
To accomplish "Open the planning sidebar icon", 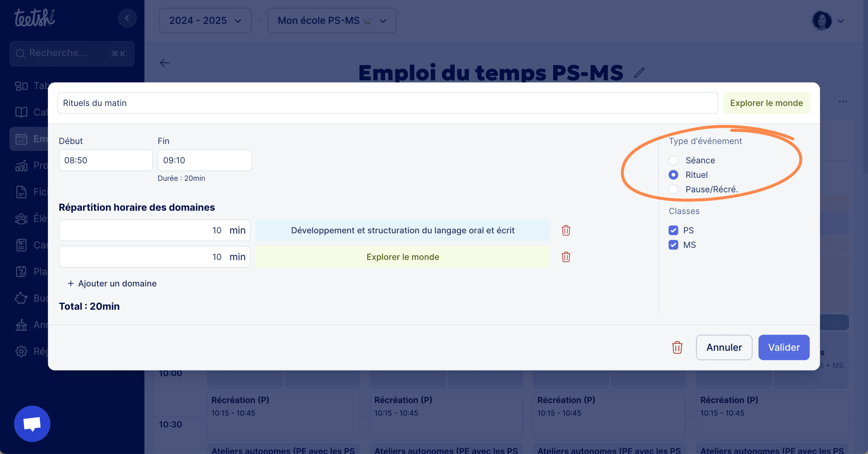I will (21, 272).
